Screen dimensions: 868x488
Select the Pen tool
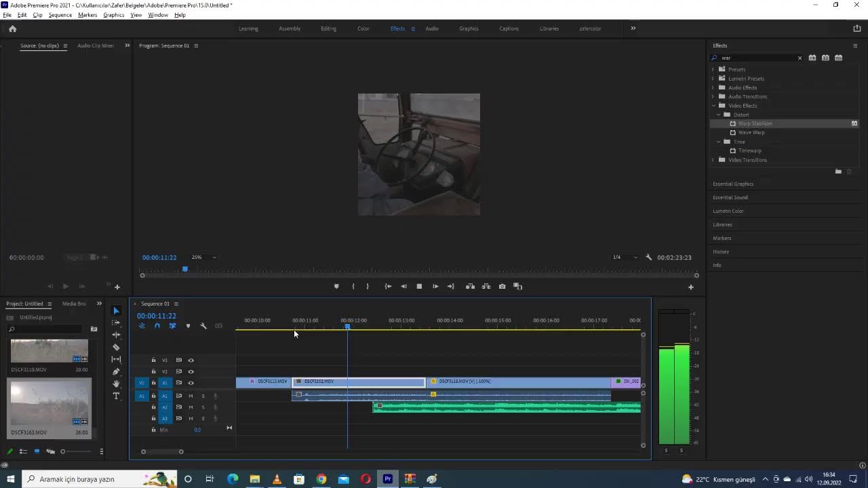click(116, 371)
